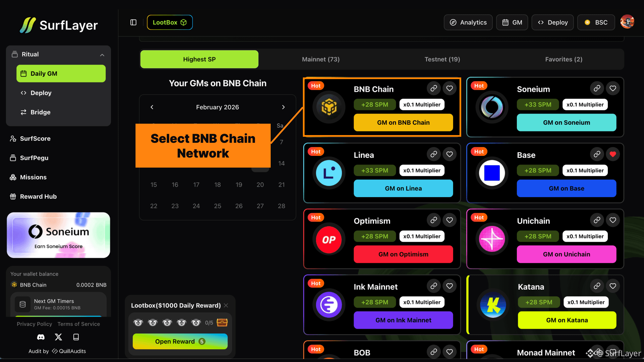
Task: Open the docs book icon
Action: pyautogui.click(x=76, y=337)
